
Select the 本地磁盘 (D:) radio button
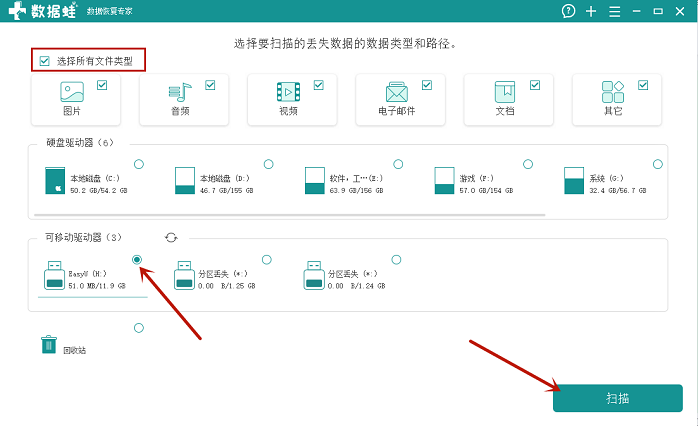(268, 164)
